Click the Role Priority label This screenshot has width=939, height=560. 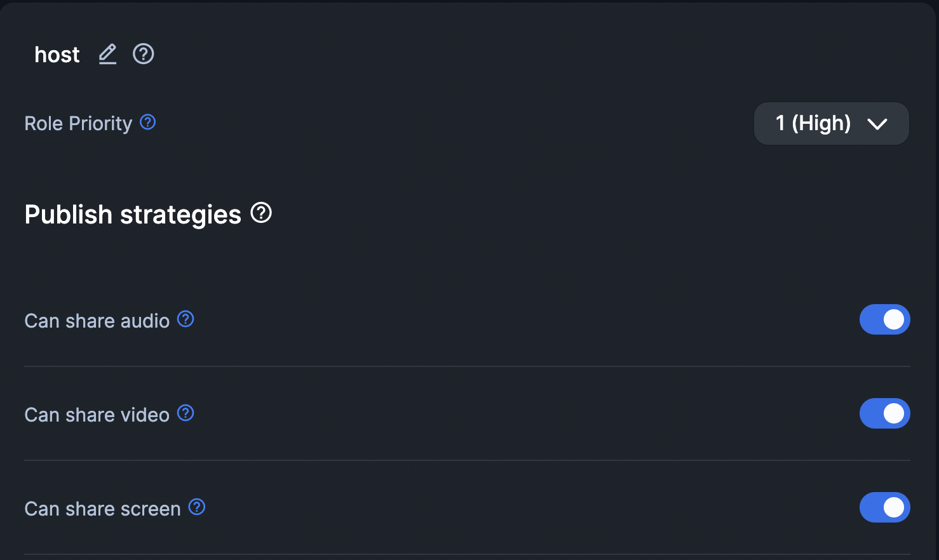[x=78, y=123]
